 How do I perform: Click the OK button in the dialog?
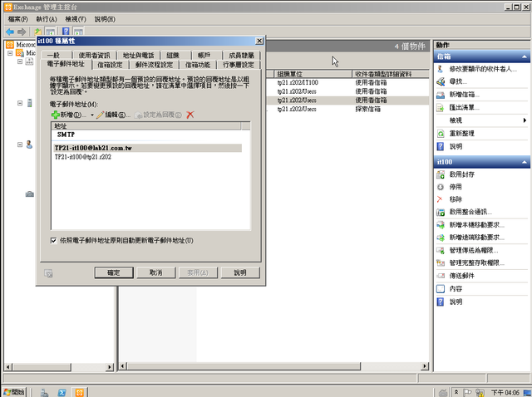tap(114, 273)
